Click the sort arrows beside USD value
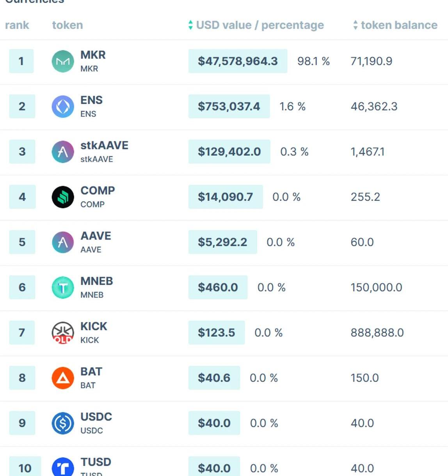Viewport: 448px width, 476px height. (x=190, y=25)
